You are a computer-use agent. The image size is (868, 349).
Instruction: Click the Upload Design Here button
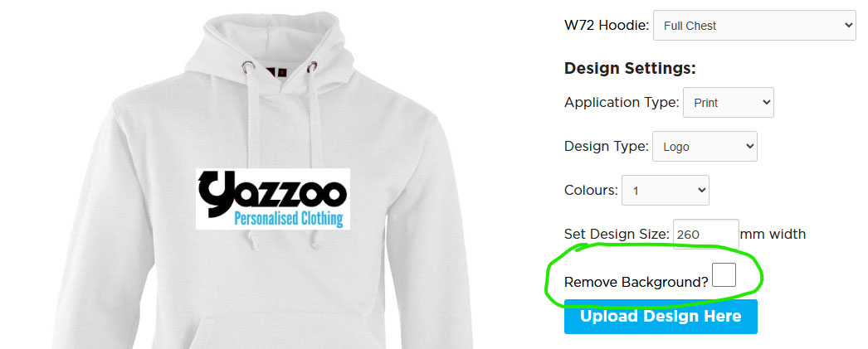(x=661, y=317)
